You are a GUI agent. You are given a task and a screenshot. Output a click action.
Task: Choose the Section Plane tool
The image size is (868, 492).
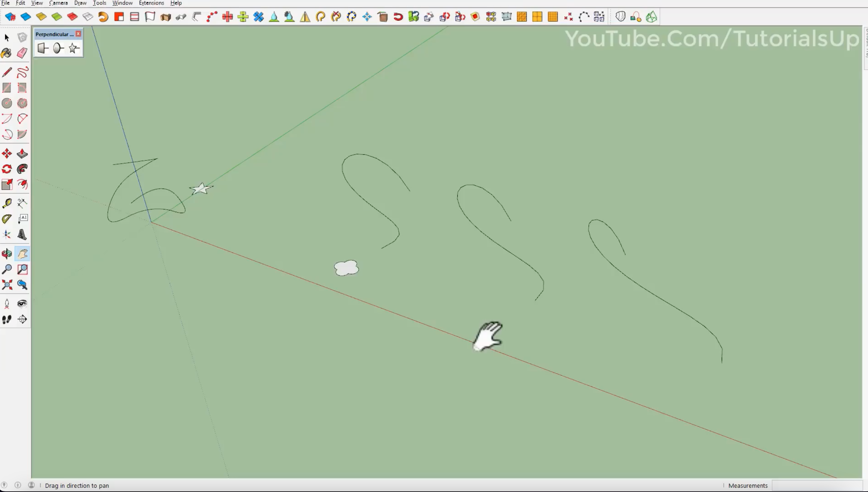point(22,319)
